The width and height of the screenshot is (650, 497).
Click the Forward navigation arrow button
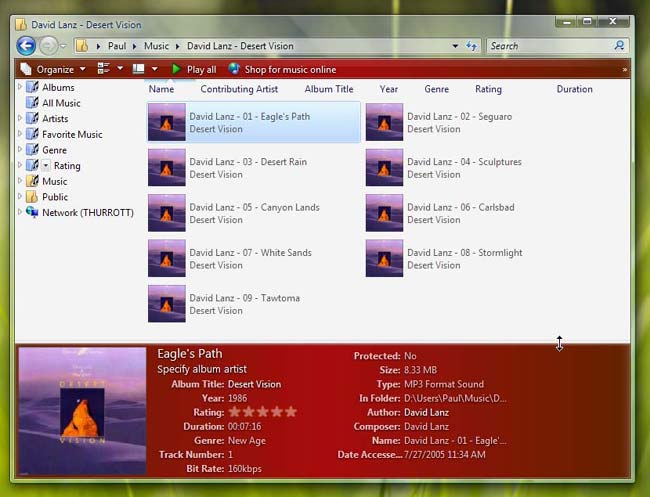(48, 45)
